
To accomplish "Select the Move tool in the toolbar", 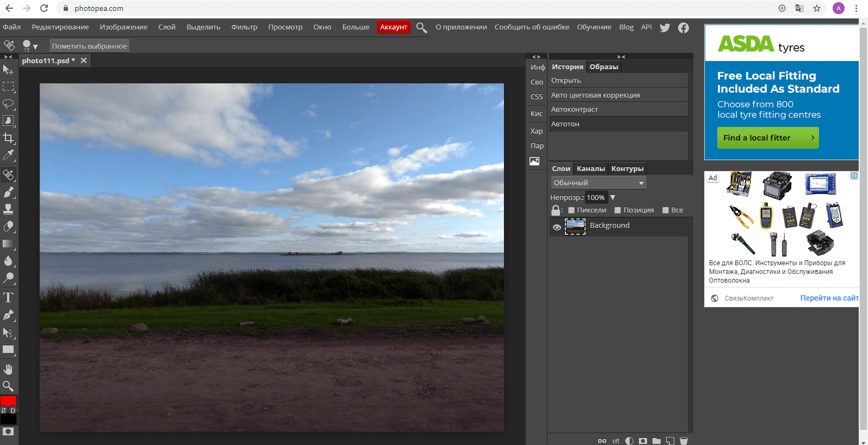I will (x=8, y=70).
